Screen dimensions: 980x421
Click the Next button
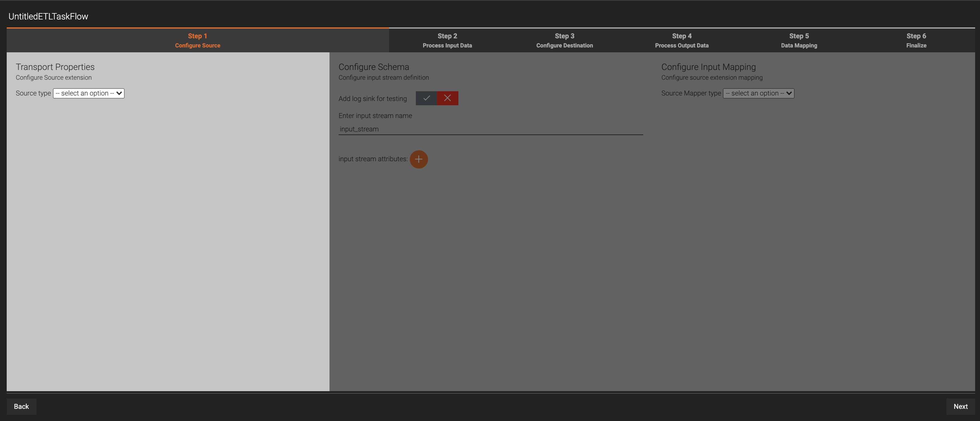click(961, 406)
